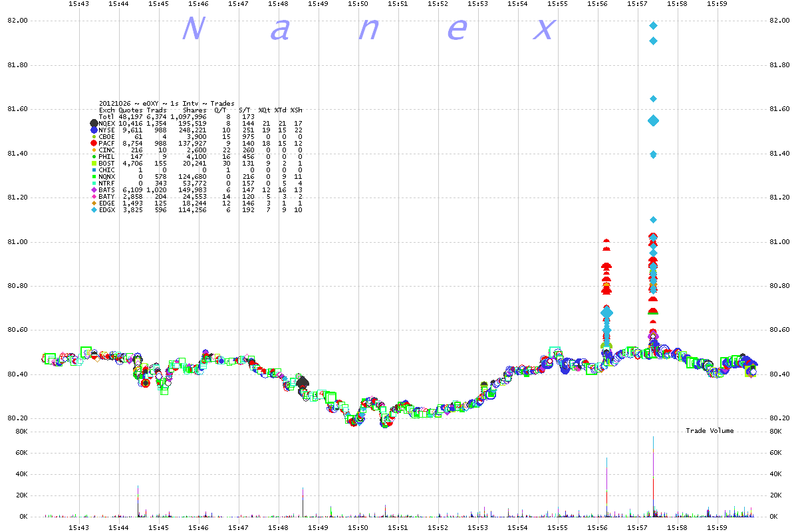Click the '%Sh' column header
This screenshot has width=798, height=532.
click(296, 110)
